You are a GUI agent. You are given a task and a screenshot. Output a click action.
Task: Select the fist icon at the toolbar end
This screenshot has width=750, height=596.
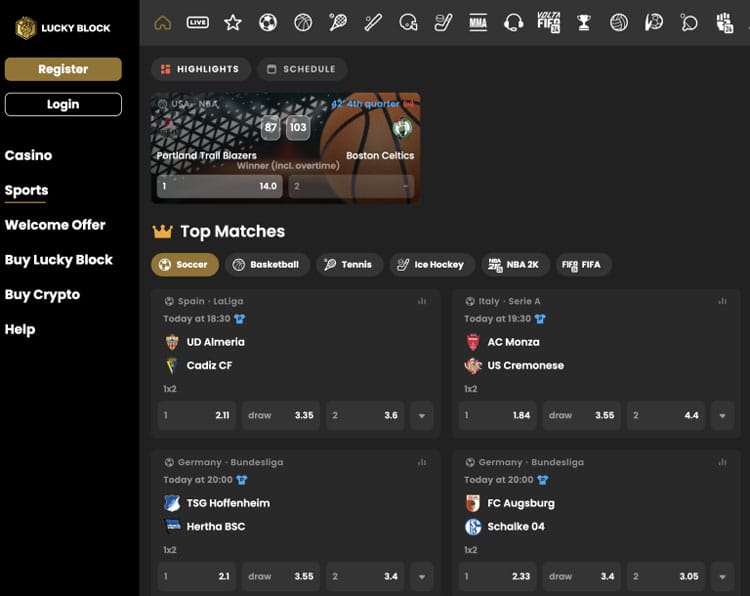724,22
